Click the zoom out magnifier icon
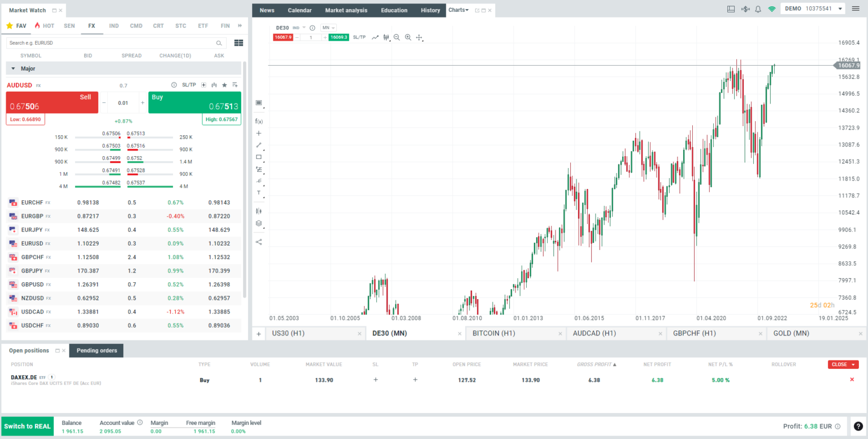868x439 pixels. pos(397,37)
